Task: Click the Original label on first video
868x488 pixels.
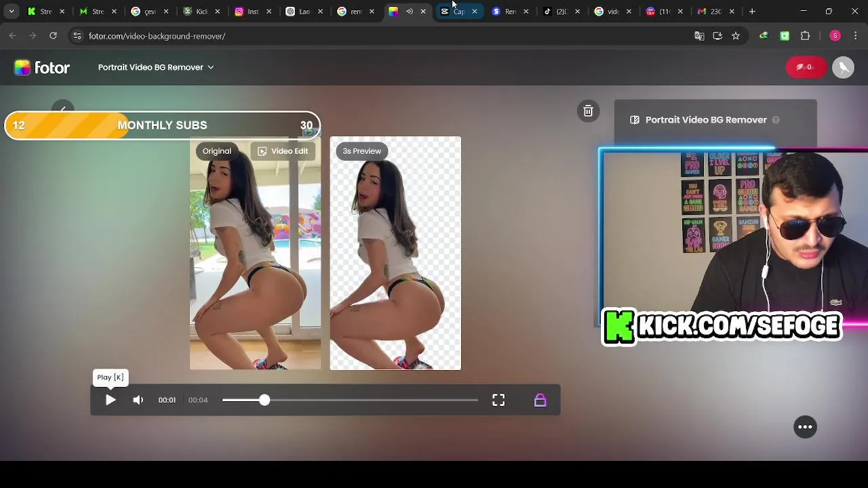Action: click(x=217, y=151)
